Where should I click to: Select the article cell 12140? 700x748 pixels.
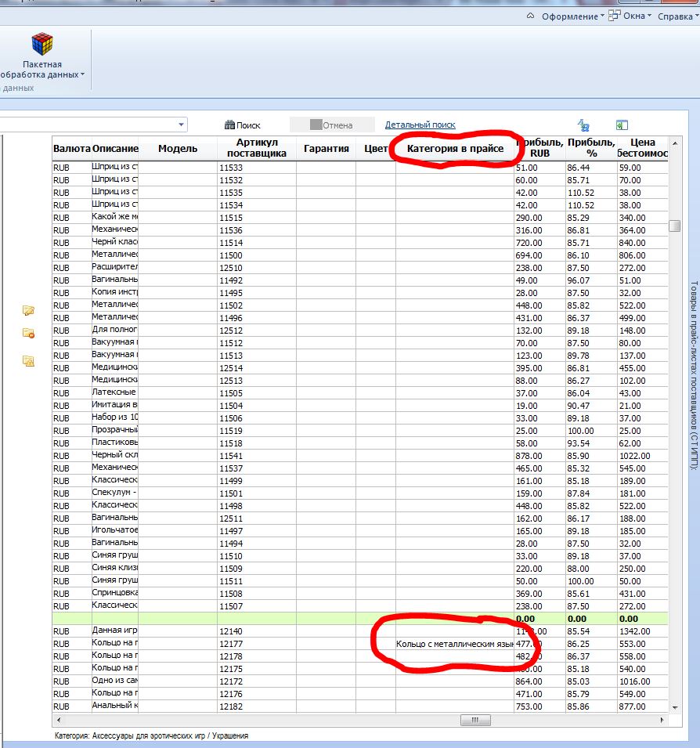[257, 631]
